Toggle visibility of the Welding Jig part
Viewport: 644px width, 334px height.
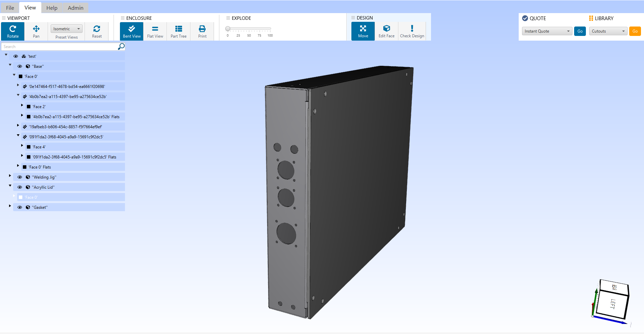20,177
